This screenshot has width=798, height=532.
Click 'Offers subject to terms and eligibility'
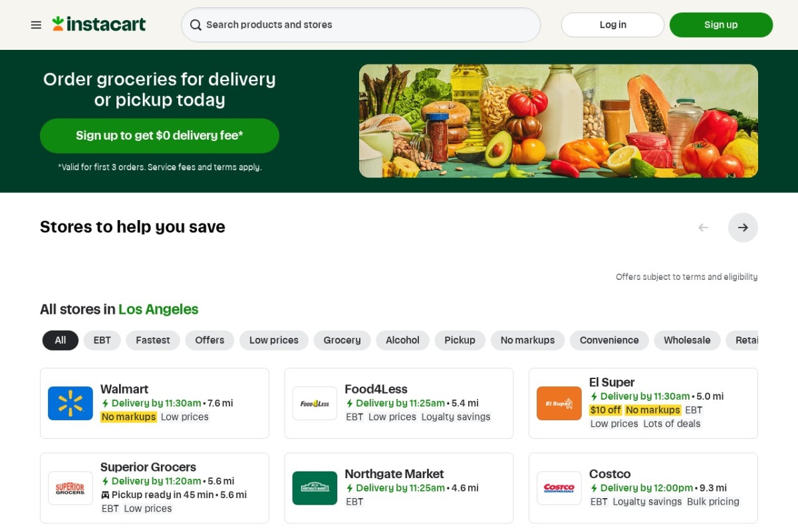pyautogui.click(x=687, y=277)
